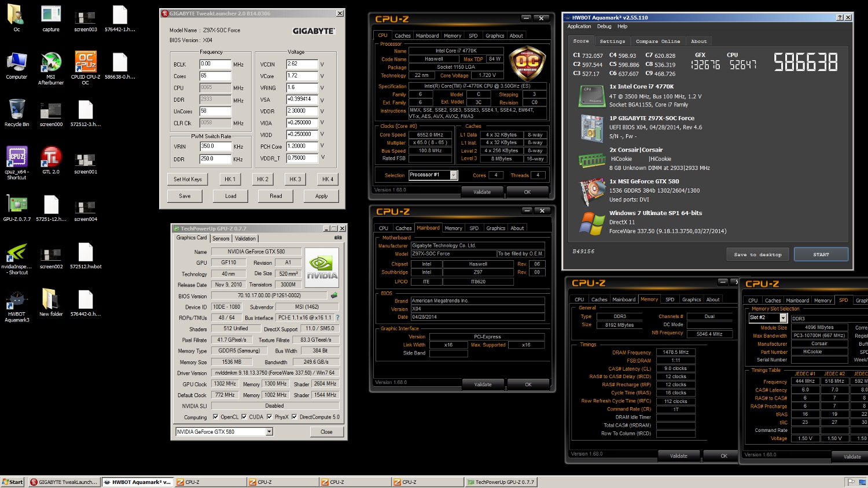Click the HK 1 button in TweakLauncher
Screen dimensions: 868x488
tap(230, 179)
